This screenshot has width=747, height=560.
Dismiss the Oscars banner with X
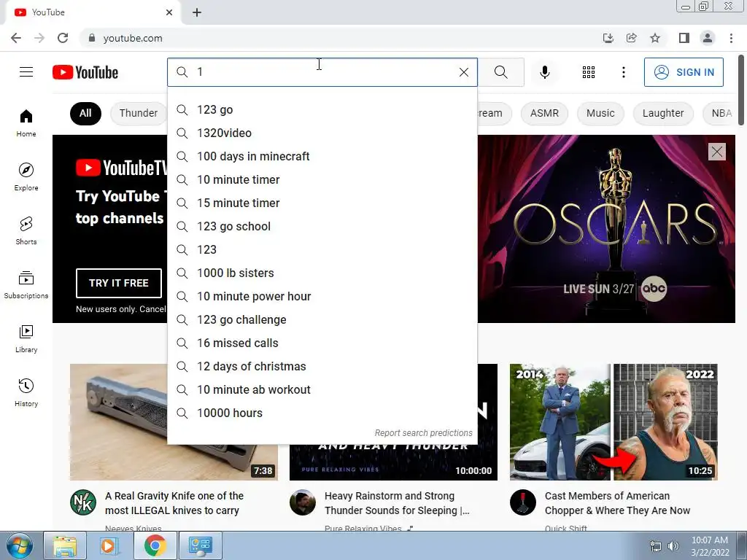[716, 152]
